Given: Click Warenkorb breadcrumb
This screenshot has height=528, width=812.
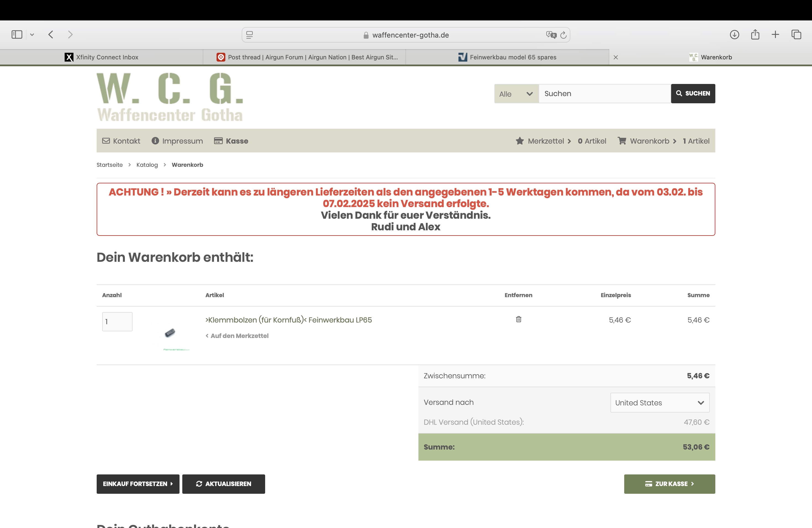Looking at the screenshot, I should (x=187, y=165).
